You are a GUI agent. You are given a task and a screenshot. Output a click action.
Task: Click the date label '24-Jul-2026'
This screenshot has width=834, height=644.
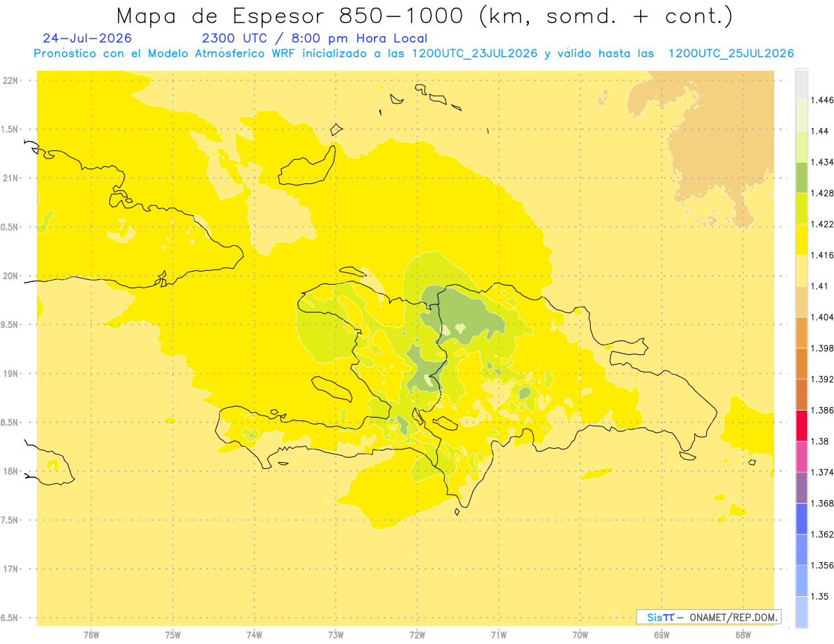(87, 38)
